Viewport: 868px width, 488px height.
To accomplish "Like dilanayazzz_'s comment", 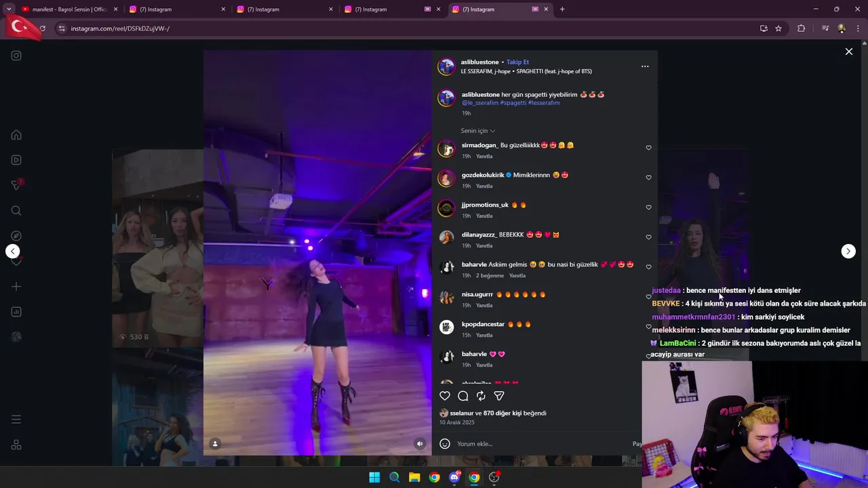I will point(648,237).
